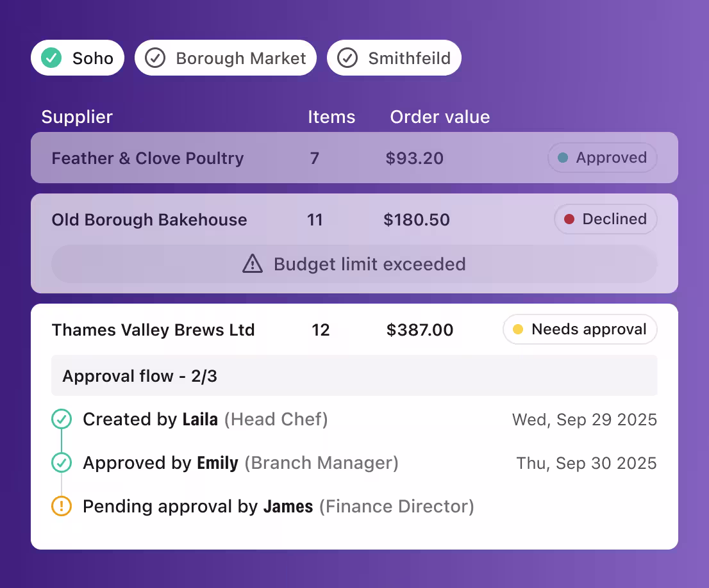Open the Approval flow - 2/3 bar
709x588 pixels.
click(354, 375)
